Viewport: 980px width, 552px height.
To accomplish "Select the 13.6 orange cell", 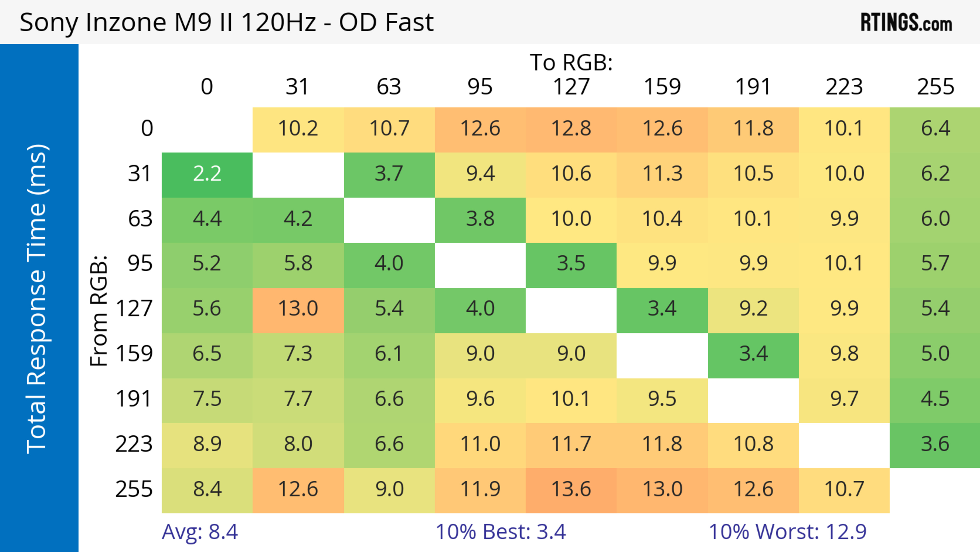I will pos(571,489).
